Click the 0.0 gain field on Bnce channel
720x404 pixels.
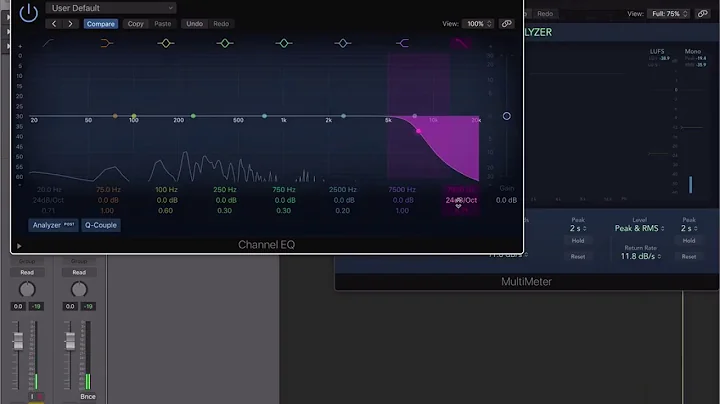coord(70,306)
